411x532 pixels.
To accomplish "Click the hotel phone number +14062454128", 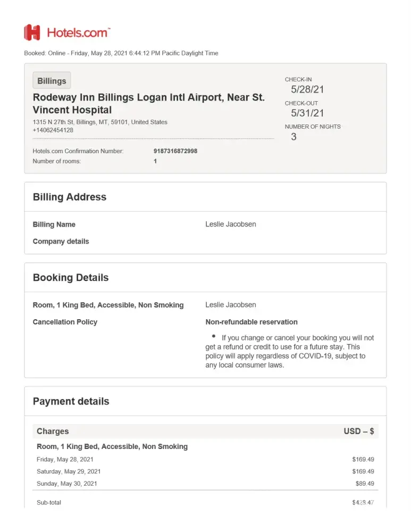I will [53, 130].
